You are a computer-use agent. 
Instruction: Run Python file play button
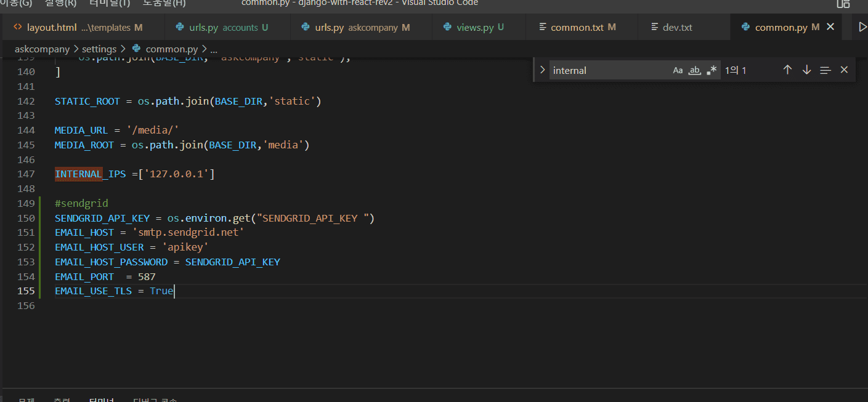point(862,27)
